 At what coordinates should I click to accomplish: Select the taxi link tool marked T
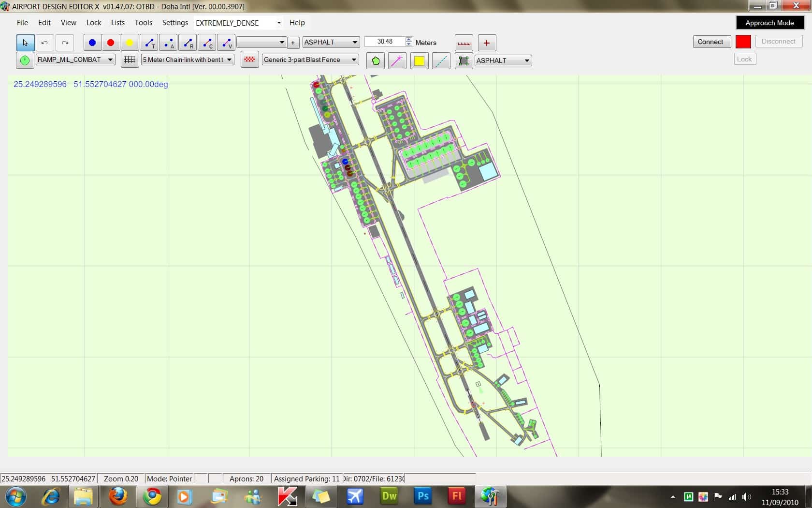tap(149, 43)
